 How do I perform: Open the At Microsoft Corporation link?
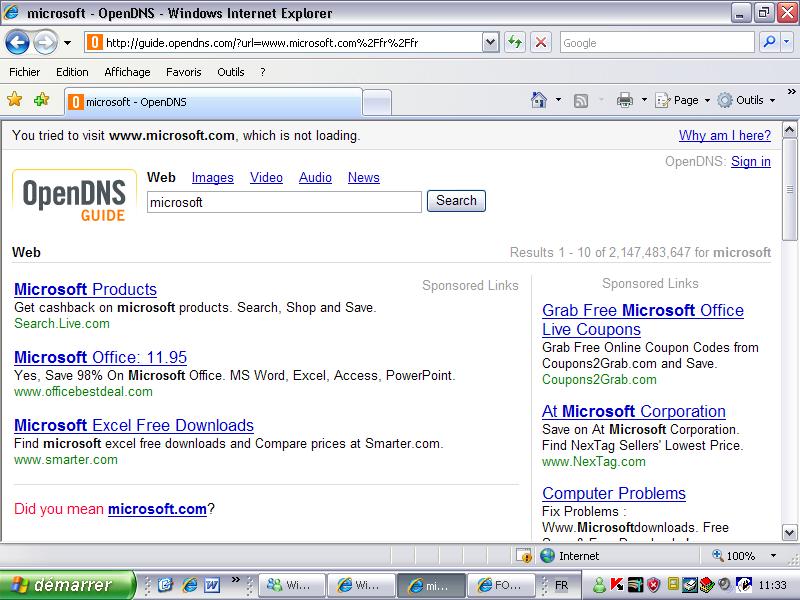634,411
